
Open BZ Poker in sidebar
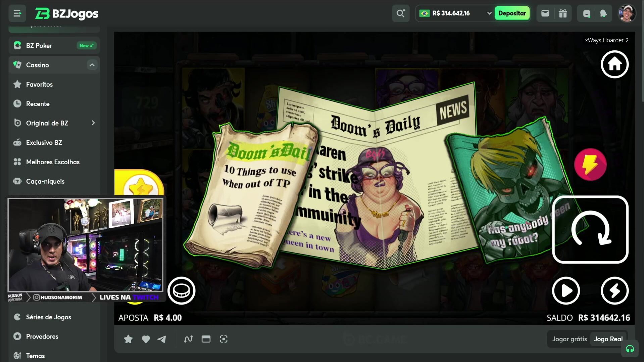point(54,45)
